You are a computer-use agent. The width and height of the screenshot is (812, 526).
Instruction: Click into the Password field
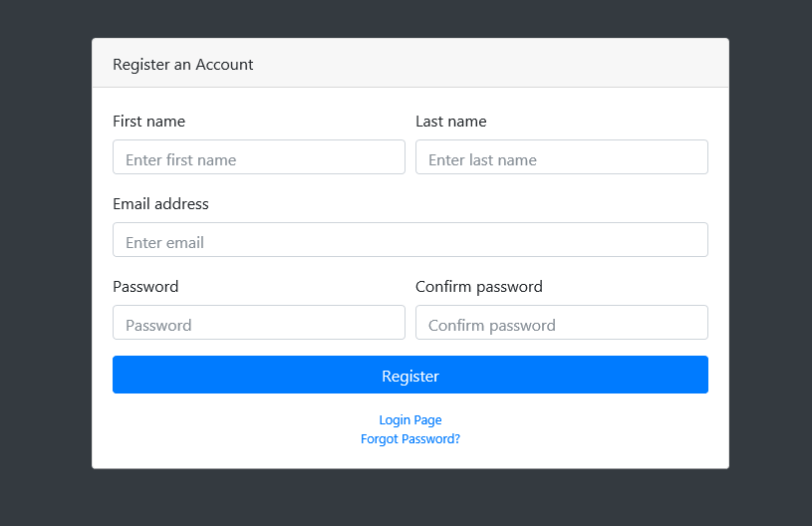(x=259, y=323)
